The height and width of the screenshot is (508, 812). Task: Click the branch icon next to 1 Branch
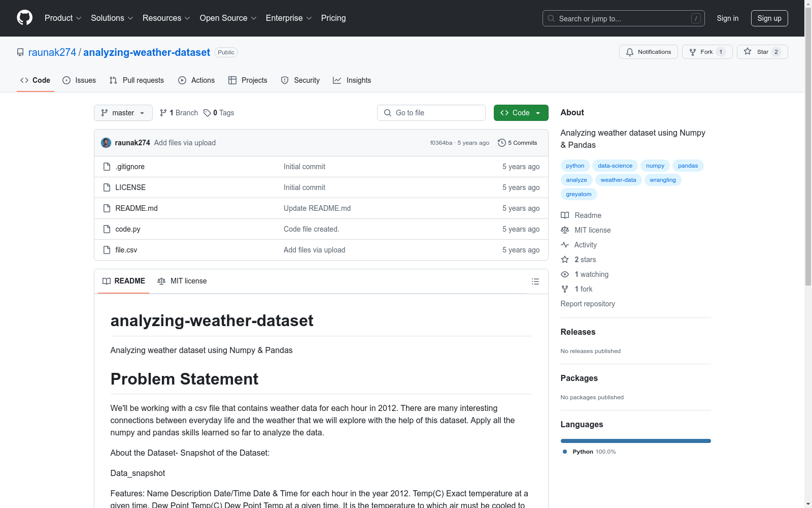(163, 113)
